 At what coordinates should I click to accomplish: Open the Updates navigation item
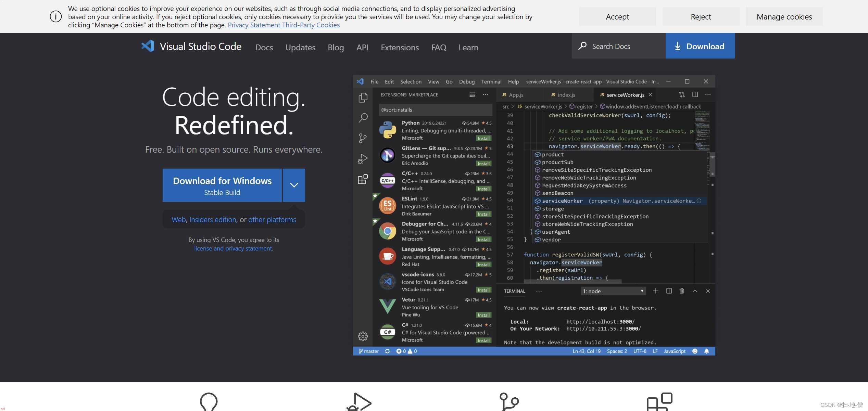(300, 47)
